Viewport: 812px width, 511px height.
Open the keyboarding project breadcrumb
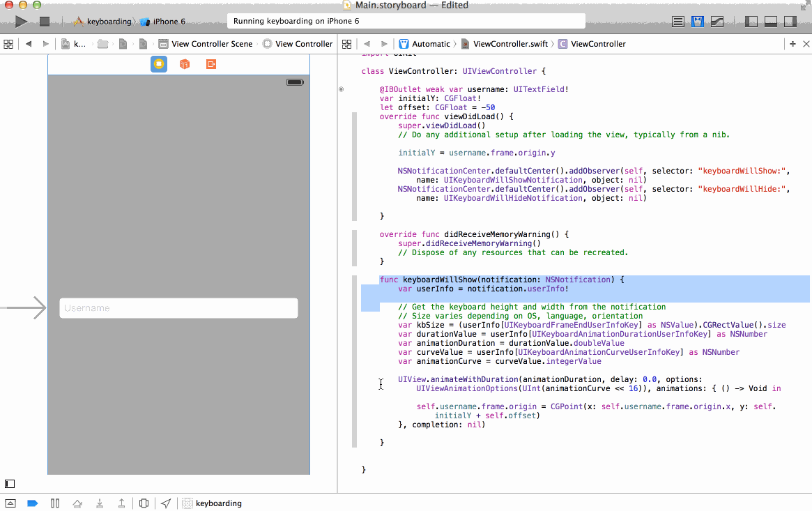point(73,44)
